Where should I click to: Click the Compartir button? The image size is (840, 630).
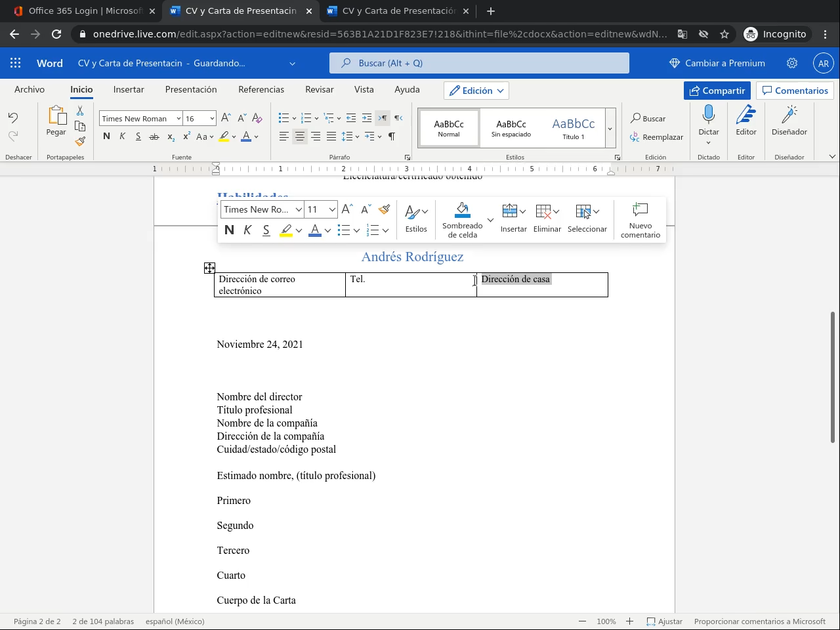point(717,91)
